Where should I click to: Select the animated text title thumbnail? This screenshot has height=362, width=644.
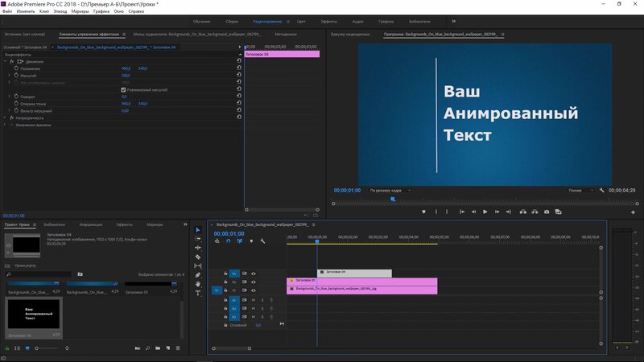tap(34, 315)
